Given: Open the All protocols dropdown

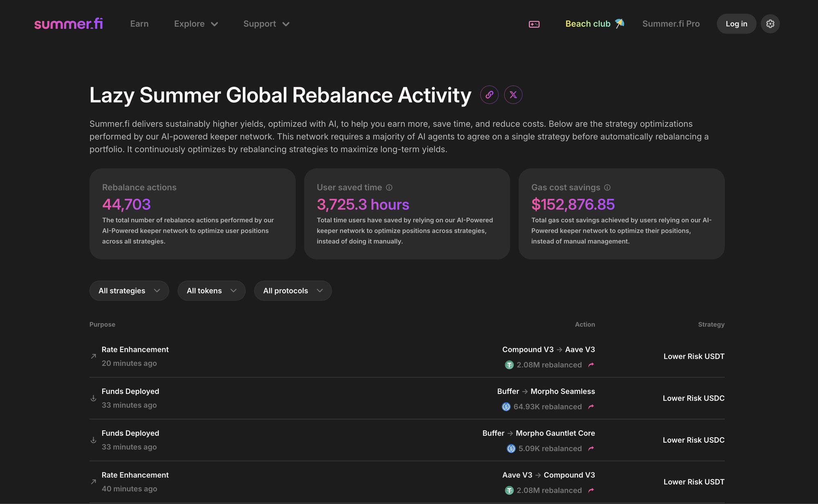Looking at the screenshot, I should pyautogui.click(x=292, y=290).
